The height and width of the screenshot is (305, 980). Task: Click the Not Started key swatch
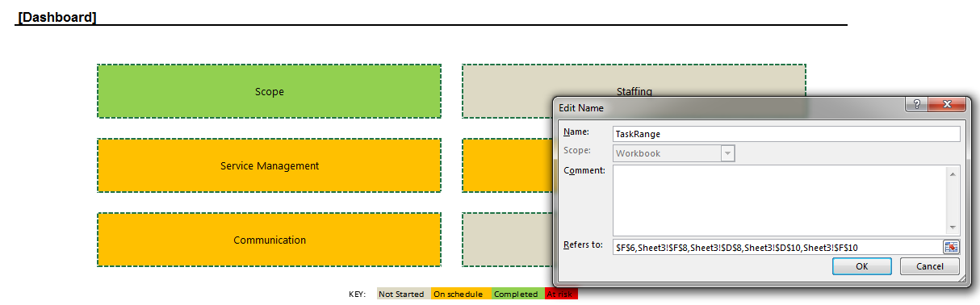(403, 295)
